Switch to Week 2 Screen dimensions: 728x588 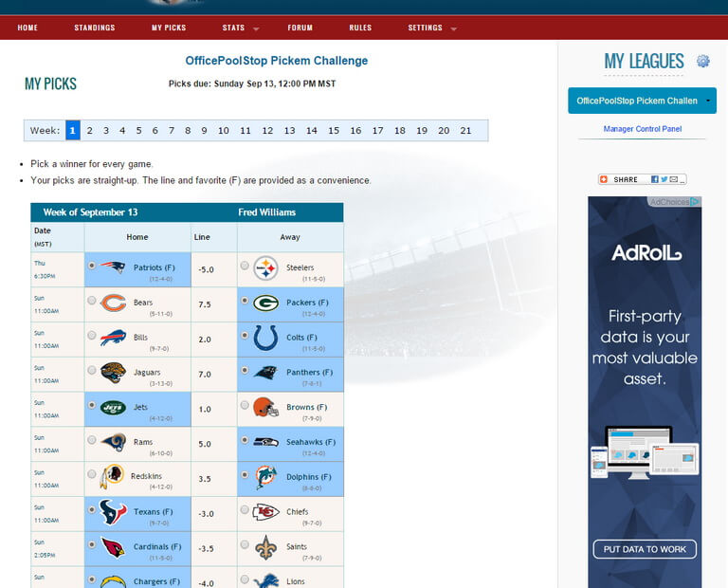pos(90,131)
